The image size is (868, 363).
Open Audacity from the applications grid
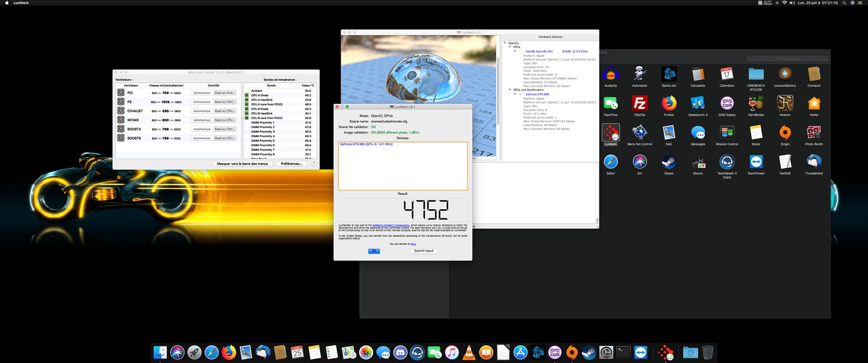point(610,74)
